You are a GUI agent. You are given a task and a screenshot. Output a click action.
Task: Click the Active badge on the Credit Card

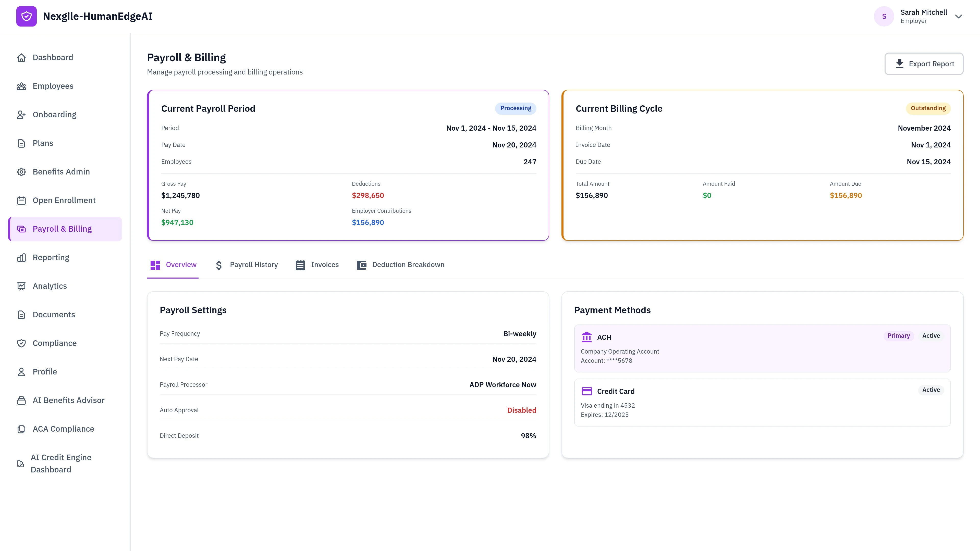coord(931,390)
